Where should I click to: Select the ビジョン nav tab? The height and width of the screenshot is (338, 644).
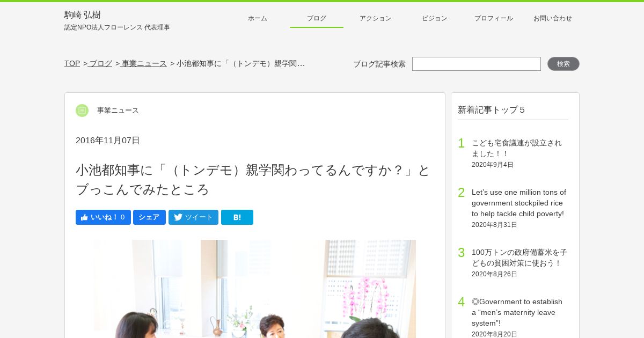pyautogui.click(x=435, y=18)
